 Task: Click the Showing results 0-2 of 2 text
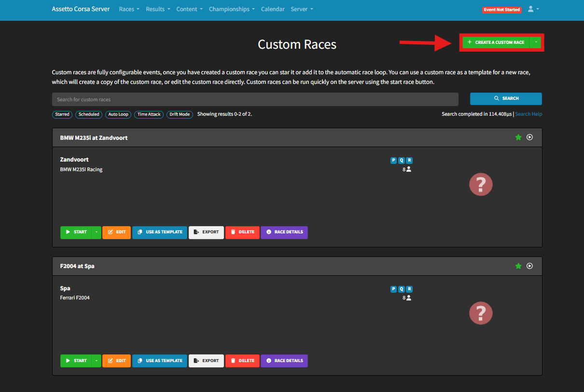224,114
